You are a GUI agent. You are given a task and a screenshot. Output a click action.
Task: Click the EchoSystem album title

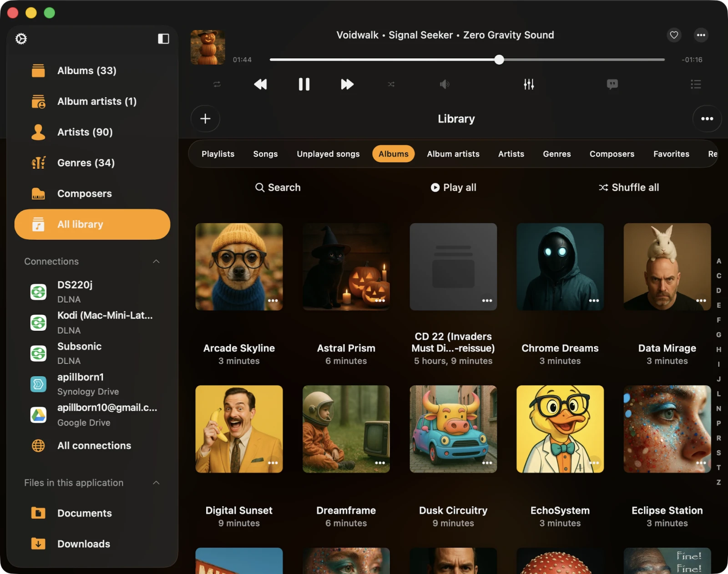point(560,511)
